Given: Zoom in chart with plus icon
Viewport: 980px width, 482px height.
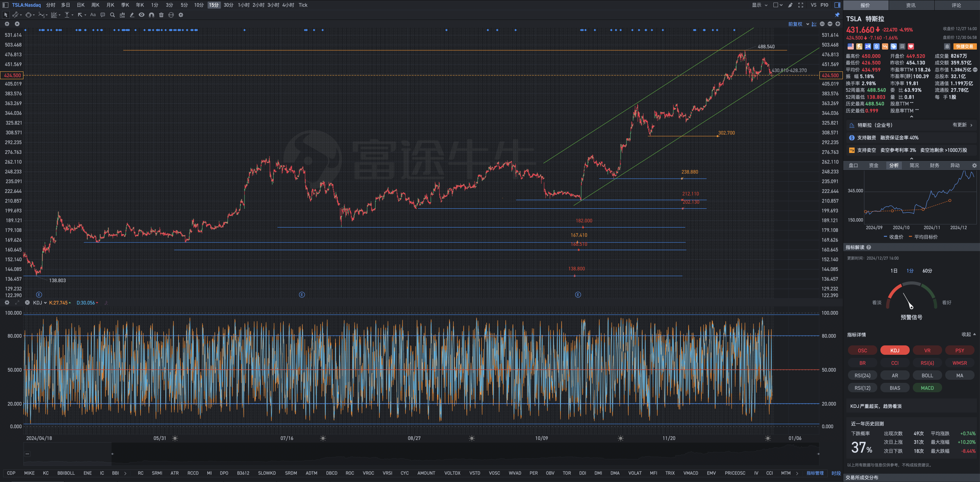Looking at the screenshot, I should [838, 24].
